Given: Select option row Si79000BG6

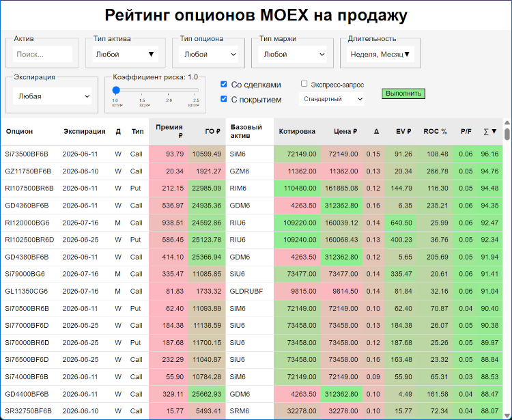Looking at the screenshot, I should (x=251, y=274).
